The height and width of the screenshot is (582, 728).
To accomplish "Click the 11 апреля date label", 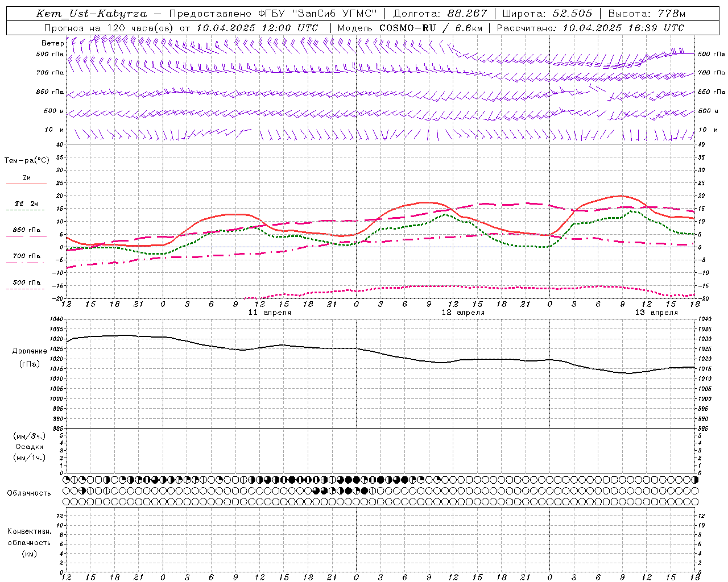I will click(x=270, y=313).
